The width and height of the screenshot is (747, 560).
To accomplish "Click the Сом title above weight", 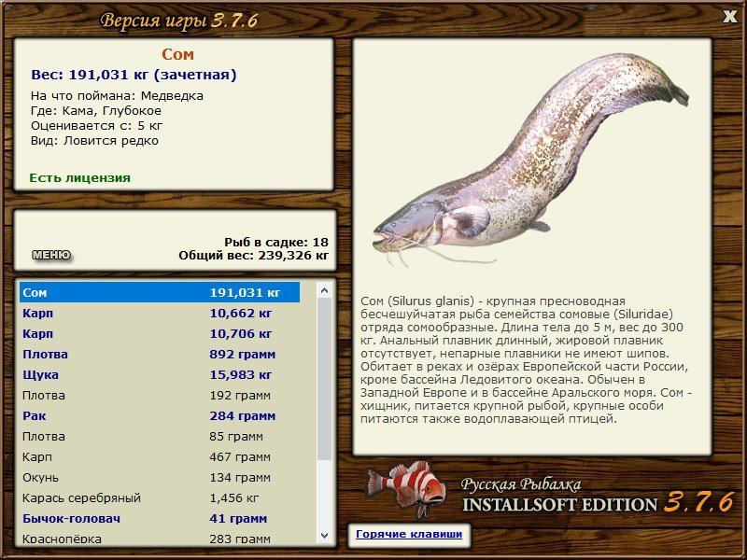I will 177,54.
